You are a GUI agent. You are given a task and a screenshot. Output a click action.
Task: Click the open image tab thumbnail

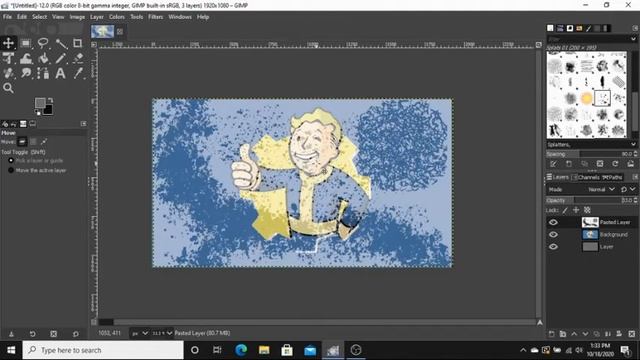[102, 31]
